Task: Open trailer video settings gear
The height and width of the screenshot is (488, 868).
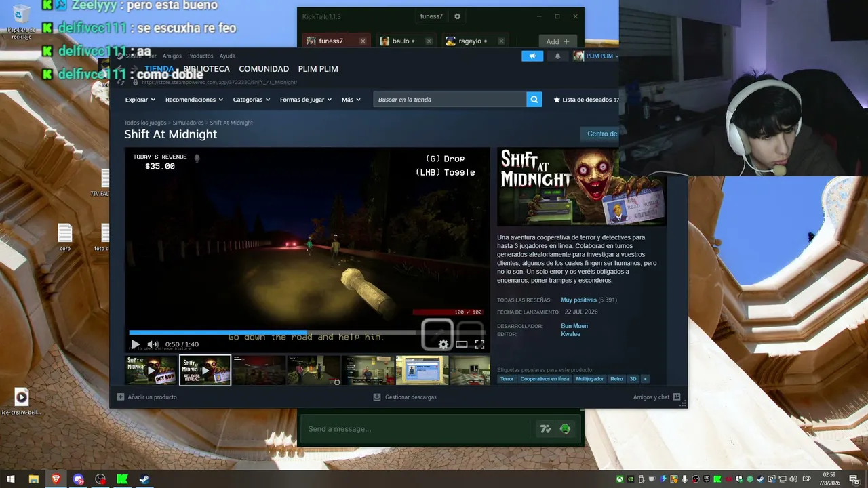Action: (443, 344)
